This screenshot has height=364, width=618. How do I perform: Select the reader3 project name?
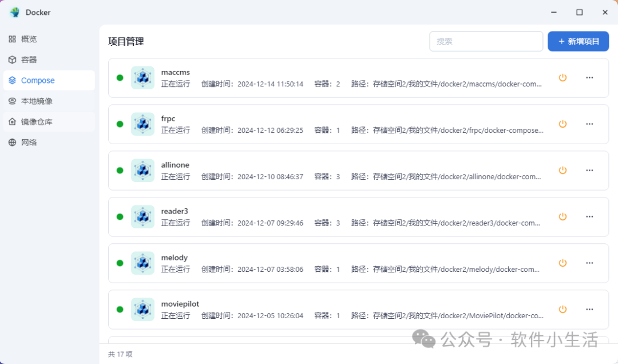(x=175, y=211)
